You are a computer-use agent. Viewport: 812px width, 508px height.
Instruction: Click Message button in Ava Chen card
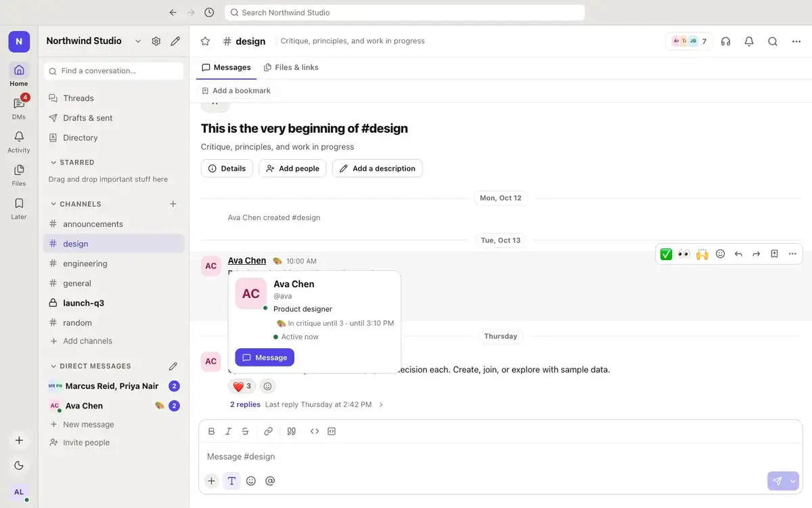pyautogui.click(x=265, y=358)
